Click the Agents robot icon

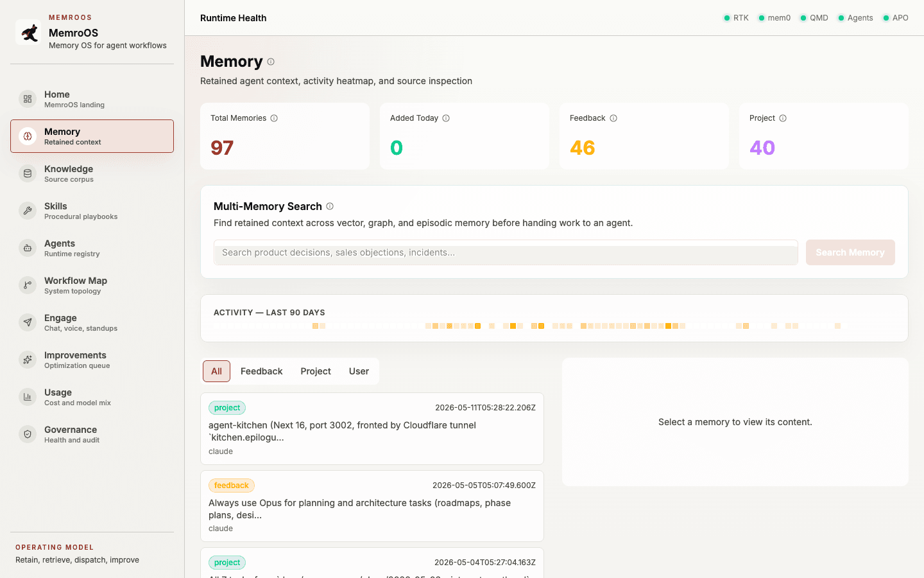(x=28, y=248)
